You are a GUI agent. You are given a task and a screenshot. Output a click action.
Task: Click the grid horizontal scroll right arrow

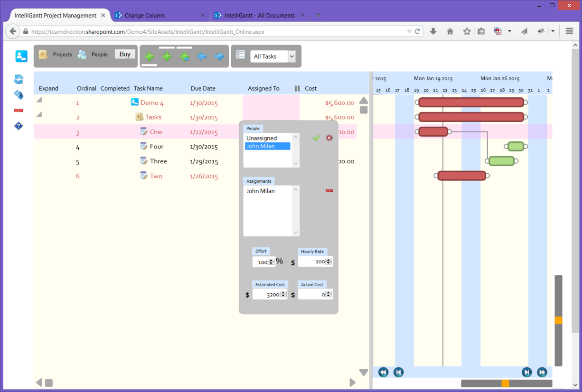(353, 383)
